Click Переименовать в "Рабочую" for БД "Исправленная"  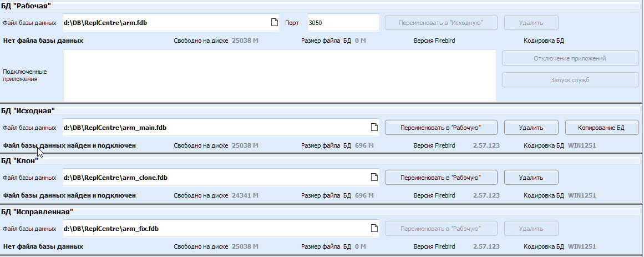click(x=441, y=228)
